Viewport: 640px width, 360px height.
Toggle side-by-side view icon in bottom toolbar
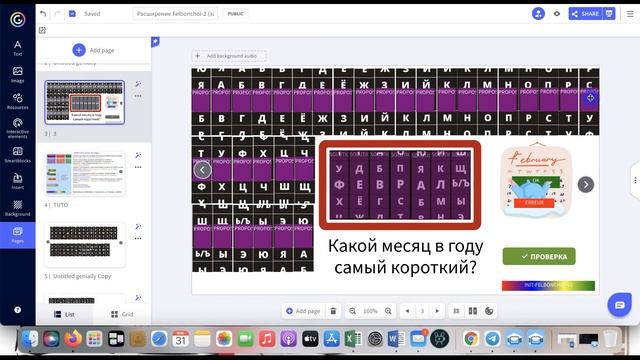(x=473, y=311)
